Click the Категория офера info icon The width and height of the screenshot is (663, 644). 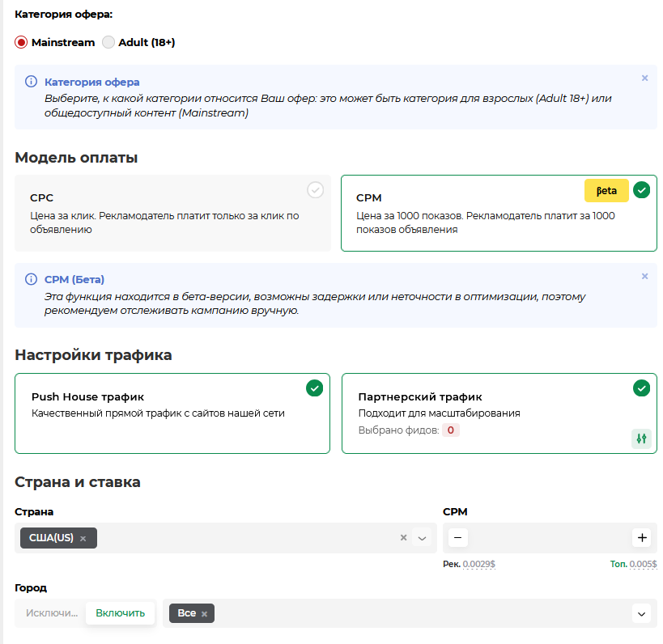click(32, 82)
